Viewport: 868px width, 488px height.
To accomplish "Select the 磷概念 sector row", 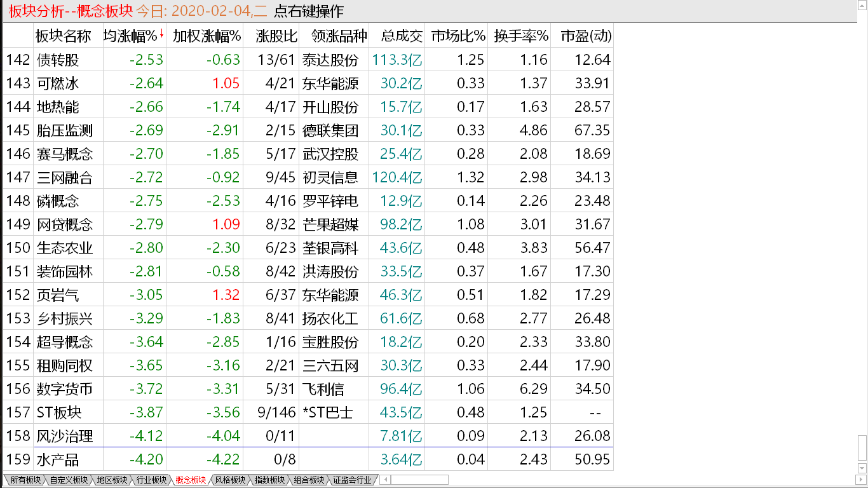I will pos(308,201).
